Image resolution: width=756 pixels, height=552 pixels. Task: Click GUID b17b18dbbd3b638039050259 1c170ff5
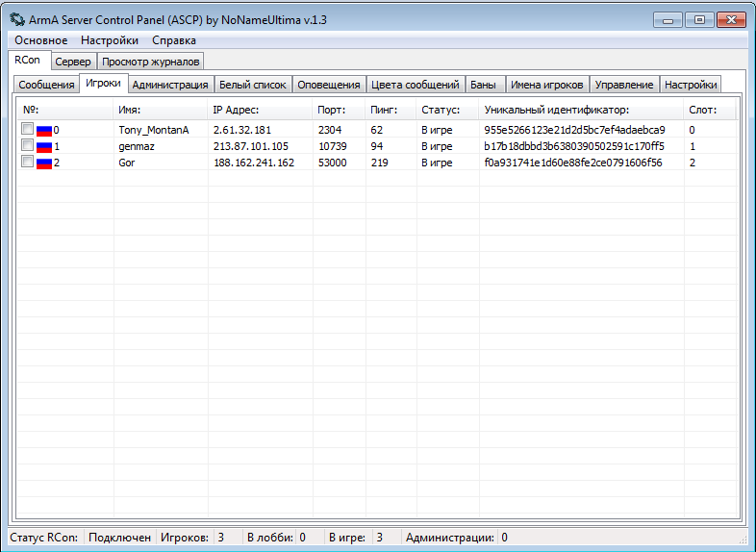coord(574,146)
